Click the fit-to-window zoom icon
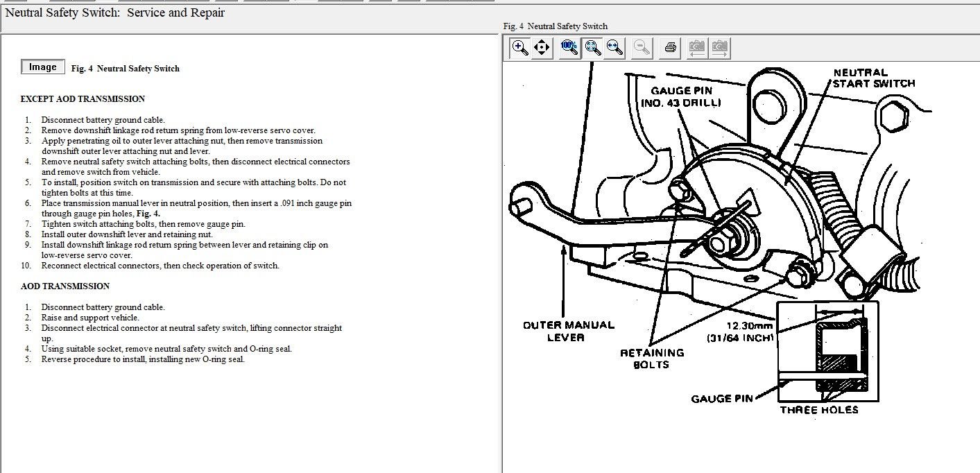The width and height of the screenshot is (980, 473). 592,47
